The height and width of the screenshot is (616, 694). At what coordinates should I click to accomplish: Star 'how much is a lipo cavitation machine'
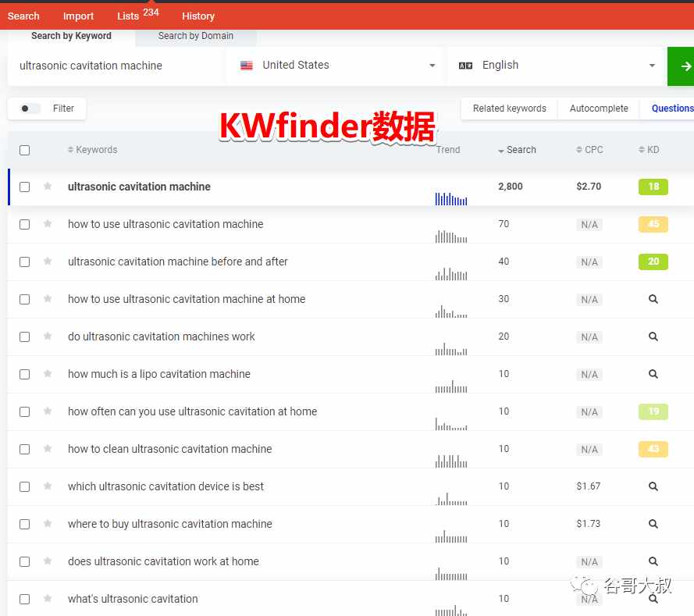48,374
